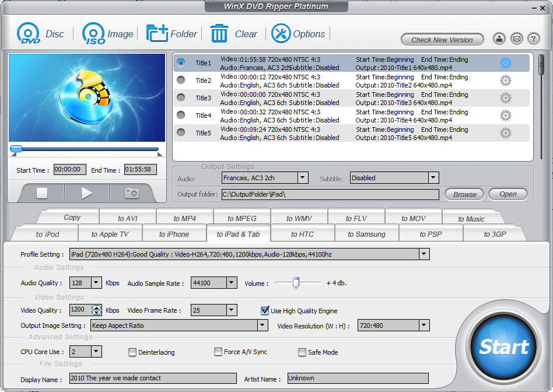
Task: Click the big Start button
Action: [503, 347]
